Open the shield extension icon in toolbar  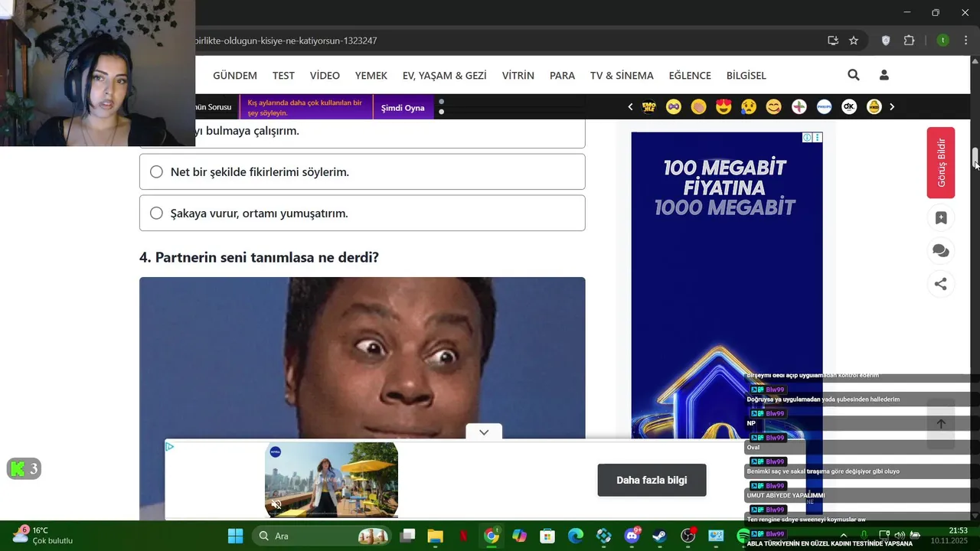(x=886, y=41)
